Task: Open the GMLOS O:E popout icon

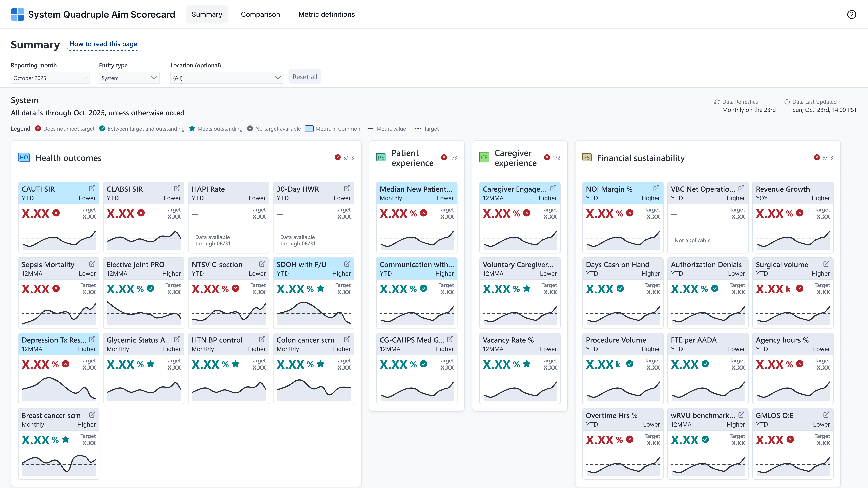Action: point(826,415)
